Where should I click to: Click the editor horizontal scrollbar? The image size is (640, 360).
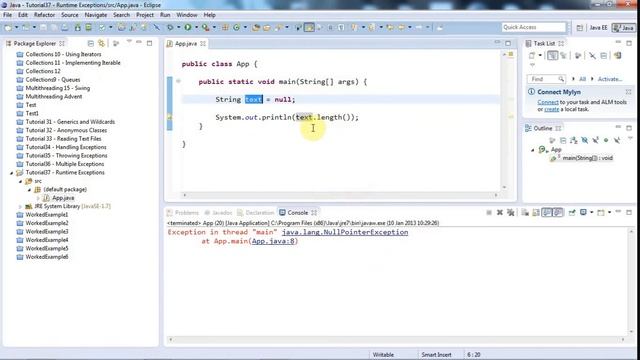coord(340,195)
